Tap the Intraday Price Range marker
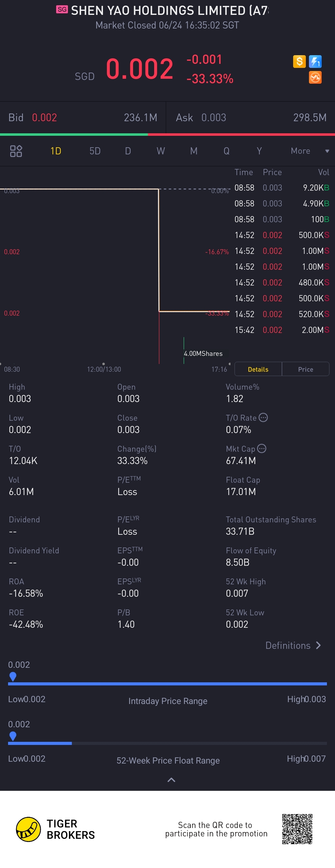This screenshot has height=868, width=335. tap(13, 676)
